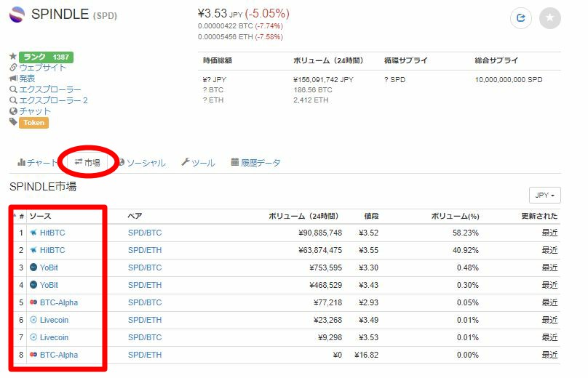The width and height of the screenshot is (588, 378).
Task: Click YoBit exchange icon in row 4
Action: [33, 285]
